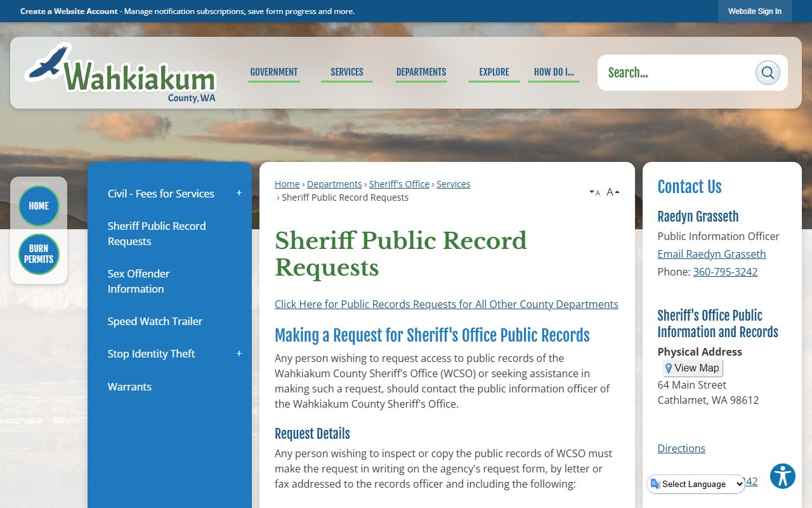Click phone number 360-795-3242
The image size is (812, 508).
point(725,272)
